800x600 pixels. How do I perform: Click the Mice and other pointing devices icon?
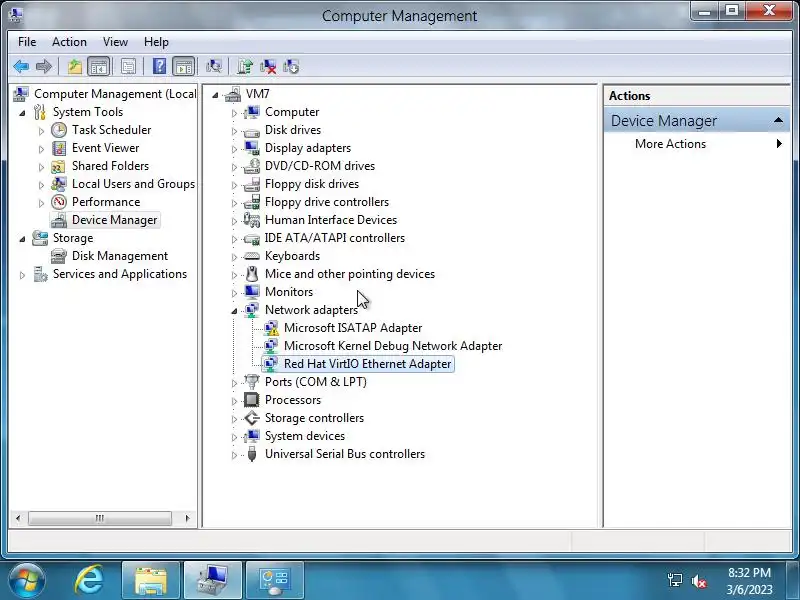tap(252, 274)
